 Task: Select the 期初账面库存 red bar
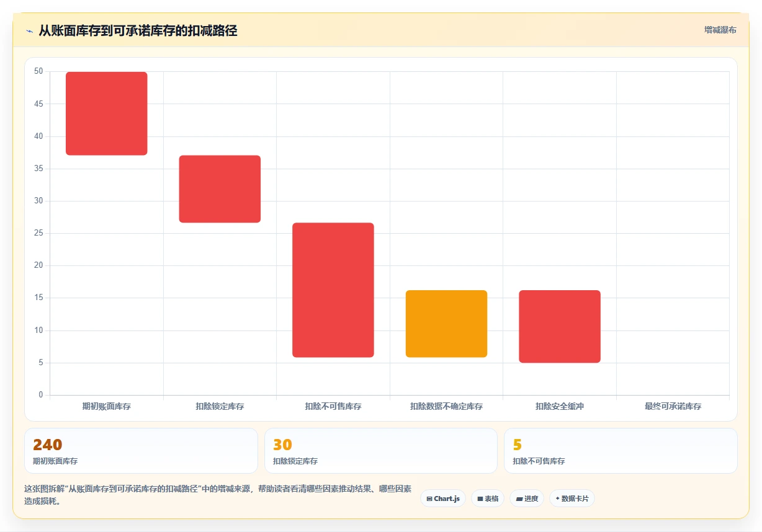point(107,113)
